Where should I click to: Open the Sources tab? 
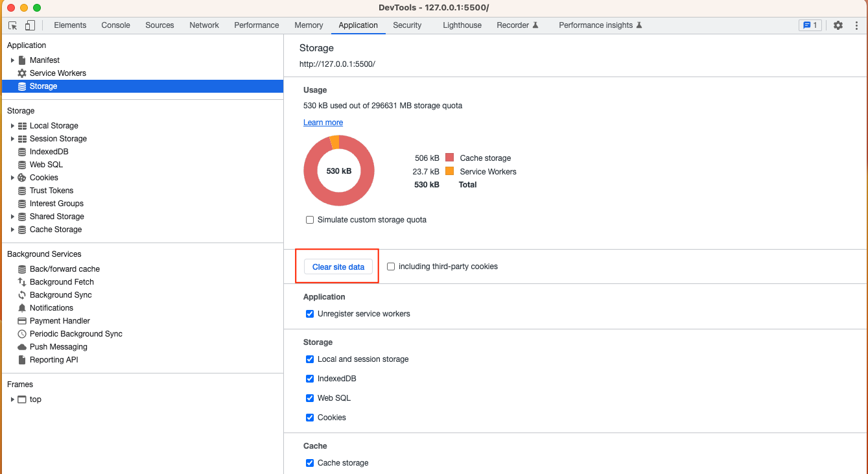pos(160,25)
